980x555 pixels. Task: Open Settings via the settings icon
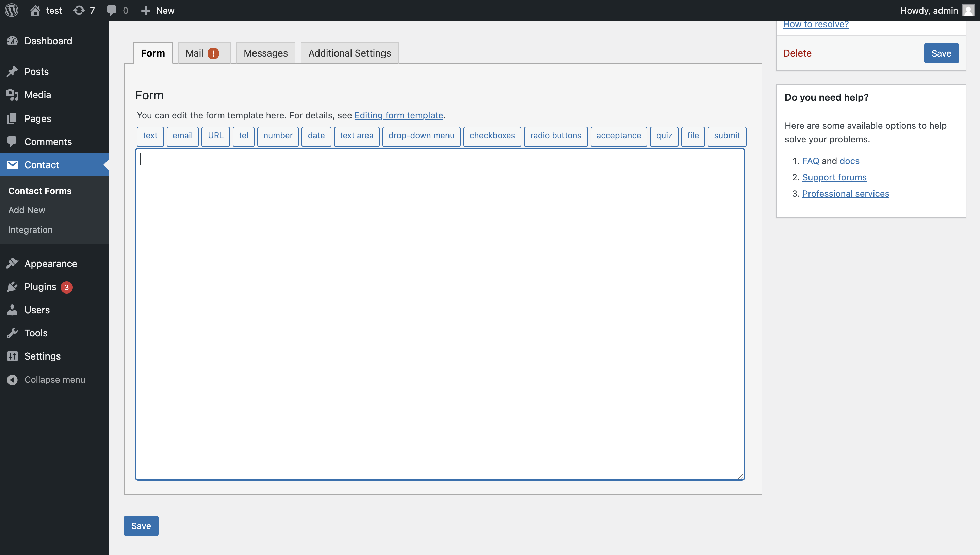13,356
